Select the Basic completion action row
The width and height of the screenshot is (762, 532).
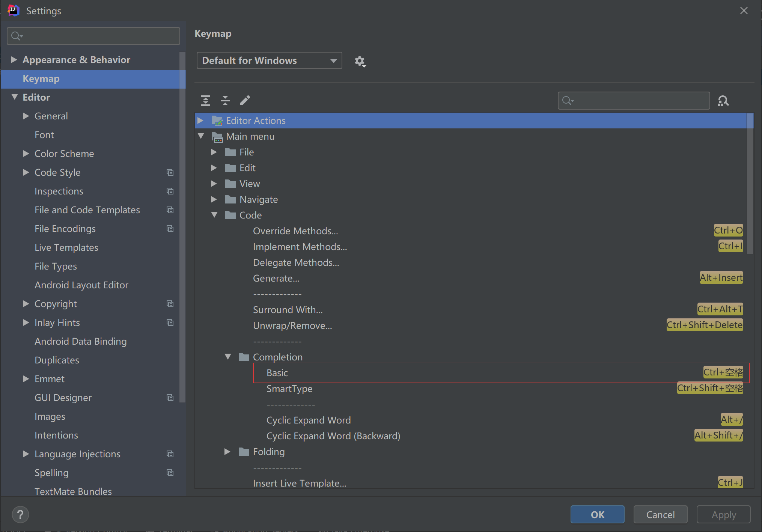point(277,373)
